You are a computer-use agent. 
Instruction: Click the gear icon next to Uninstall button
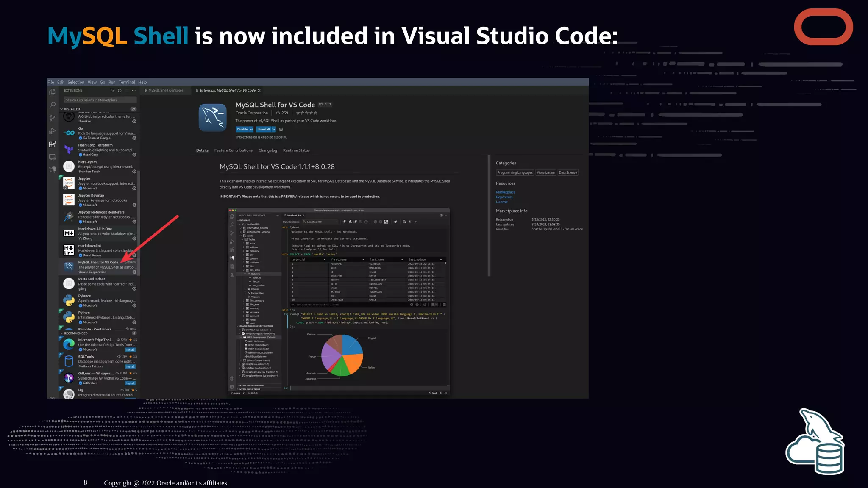click(281, 130)
